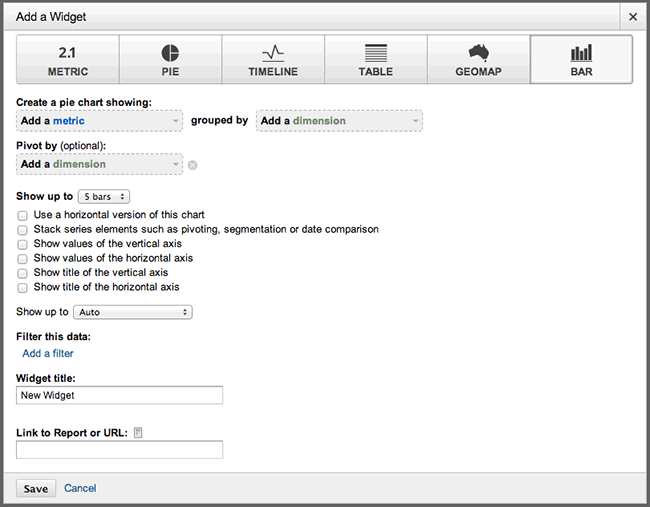Click the Add a filter link

point(48,353)
